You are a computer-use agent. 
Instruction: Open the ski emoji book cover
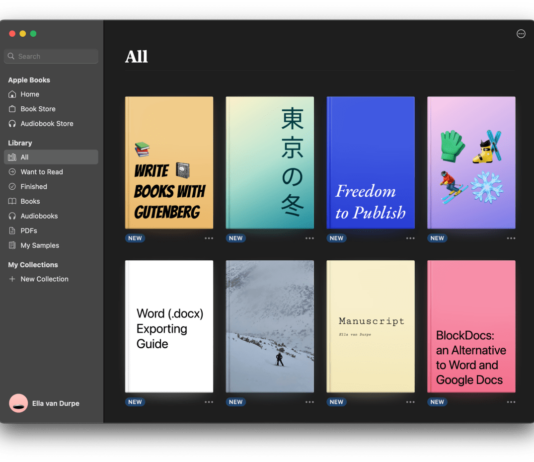coord(471,163)
